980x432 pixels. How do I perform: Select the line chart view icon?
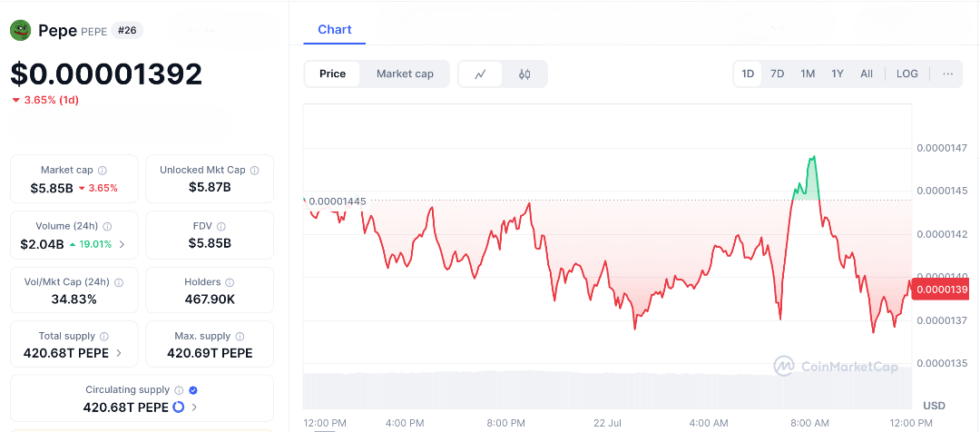click(481, 74)
